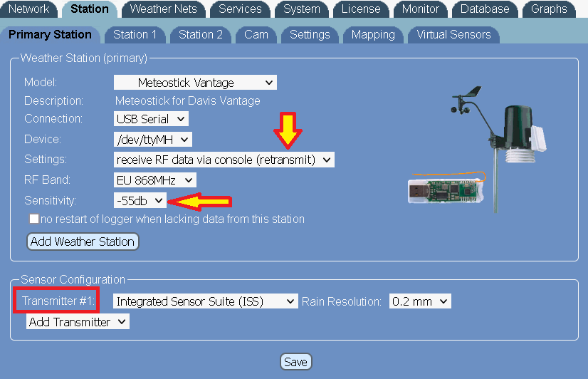Viewport: 588px width, 379px height.
Task: Open the License tab
Action: pyautogui.click(x=361, y=9)
